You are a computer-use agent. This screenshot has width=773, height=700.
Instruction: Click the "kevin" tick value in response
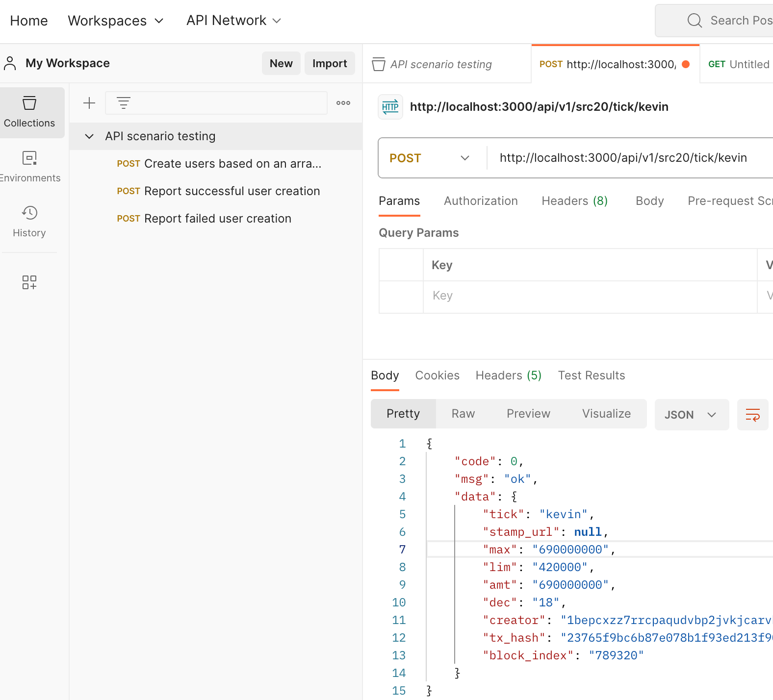coord(564,514)
